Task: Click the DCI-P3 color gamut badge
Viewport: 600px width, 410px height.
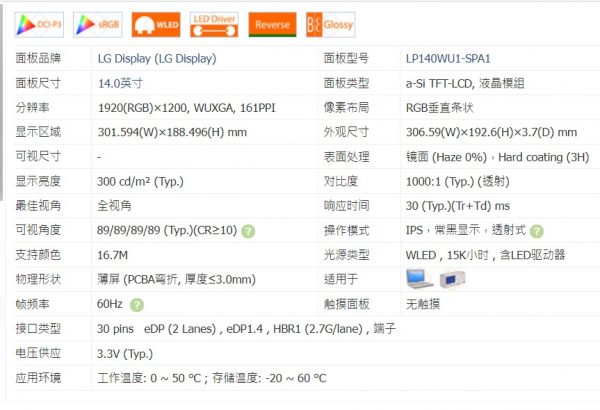Action: point(39,25)
